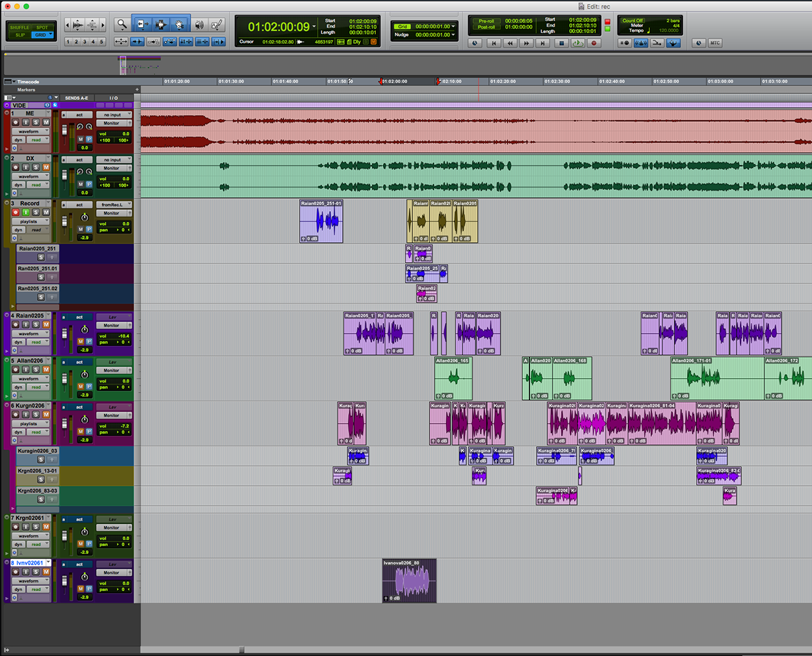Select the Scrubber speaker tool
The width and height of the screenshot is (812, 656).
pyautogui.click(x=199, y=24)
